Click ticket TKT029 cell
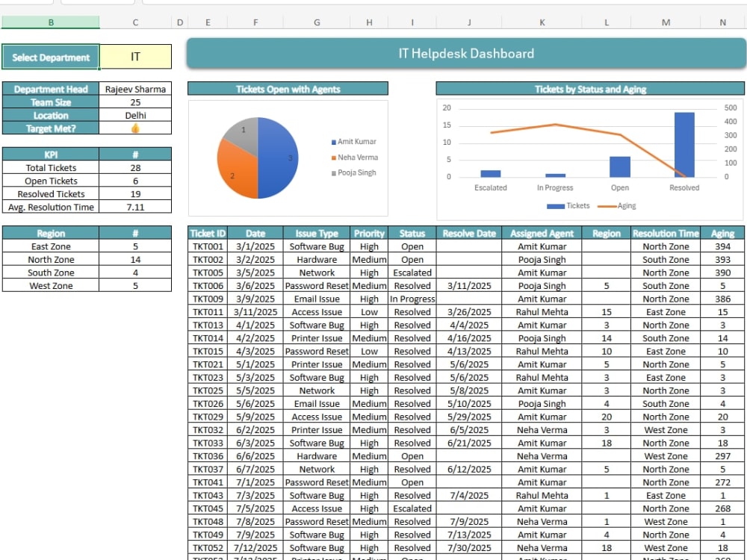747x560 pixels. tap(208, 417)
